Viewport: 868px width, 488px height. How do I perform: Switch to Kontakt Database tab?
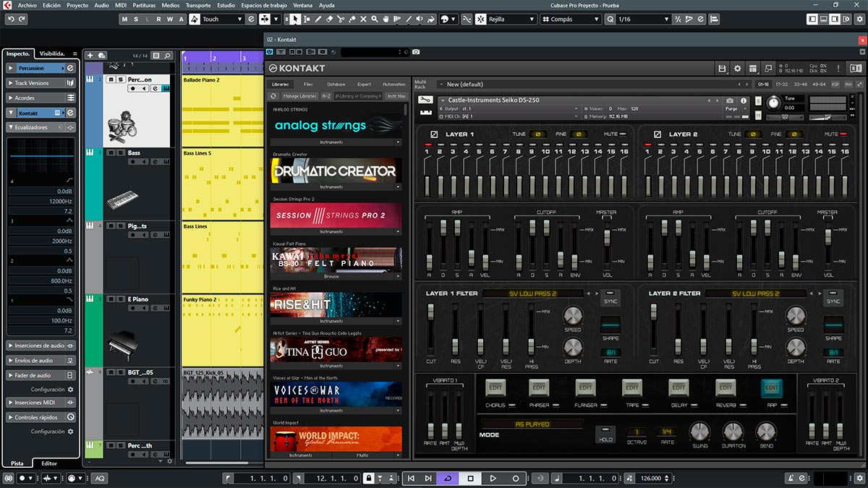[x=336, y=84]
